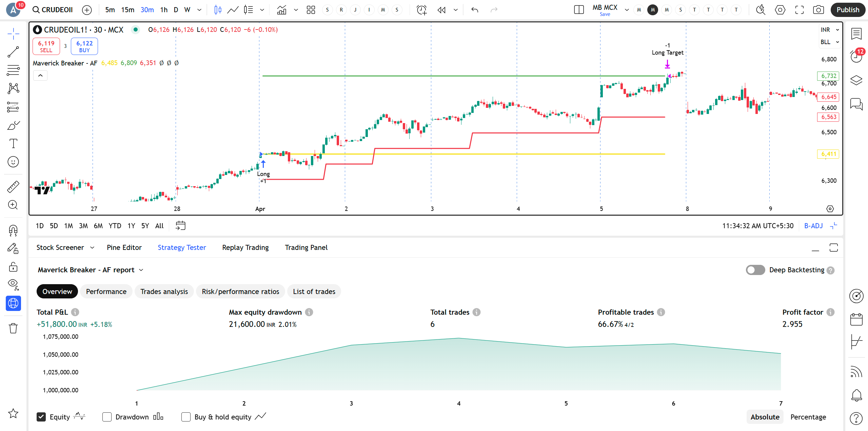Open replay options dropdown arrow
This screenshot has height=431, width=868.
click(456, 10)
